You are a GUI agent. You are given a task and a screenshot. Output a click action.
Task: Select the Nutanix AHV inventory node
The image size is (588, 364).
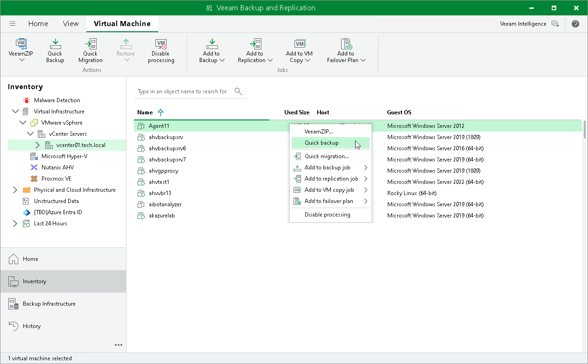tap(57, 167)
